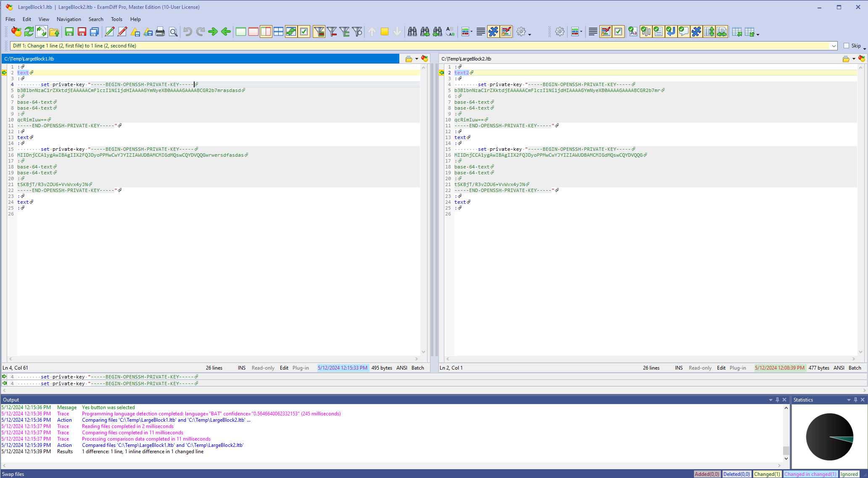Click the Changed(1) color legend swatch
The image size is (868, 478).
coord(767,474)
